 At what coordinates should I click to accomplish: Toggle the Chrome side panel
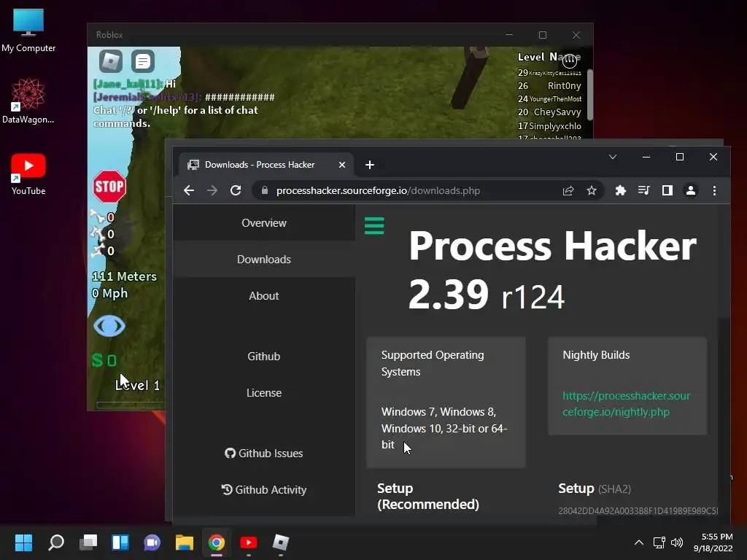tap(667, 190)
